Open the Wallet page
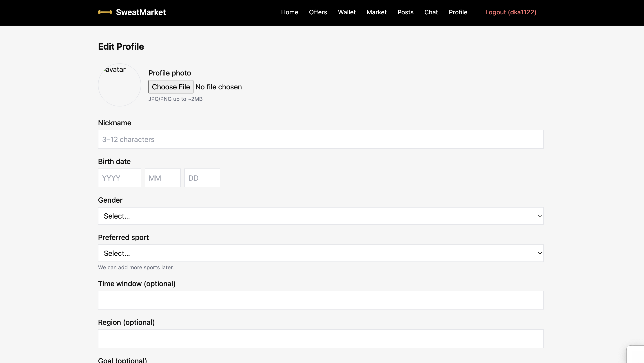644x363 pixels. (x=347, y=12)
